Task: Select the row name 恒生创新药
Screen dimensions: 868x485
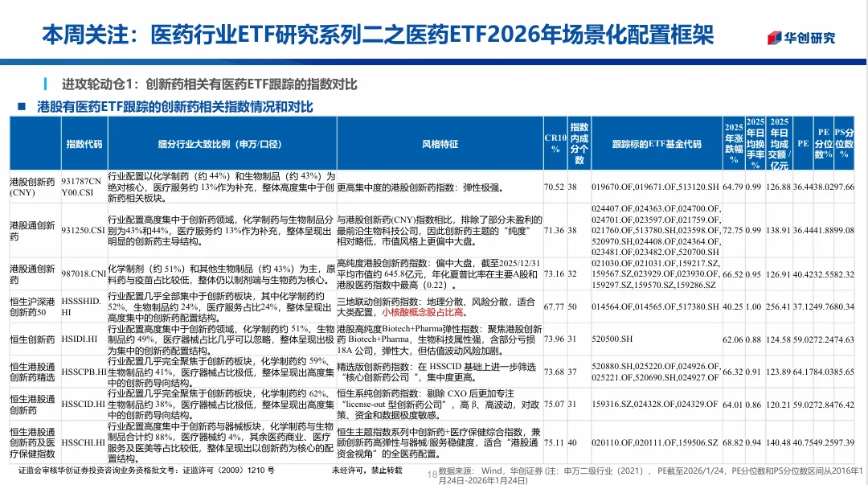Action: pyautogui.click(x=32, y=339)
